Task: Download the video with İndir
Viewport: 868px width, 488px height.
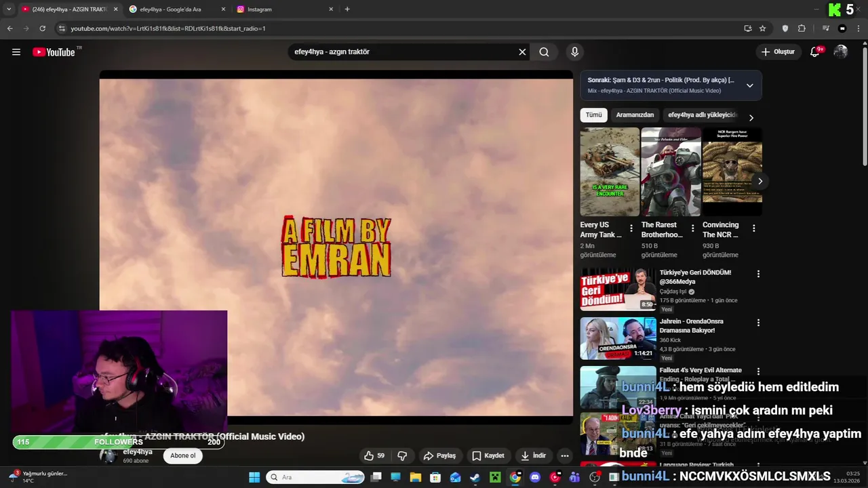Action: 533,455
